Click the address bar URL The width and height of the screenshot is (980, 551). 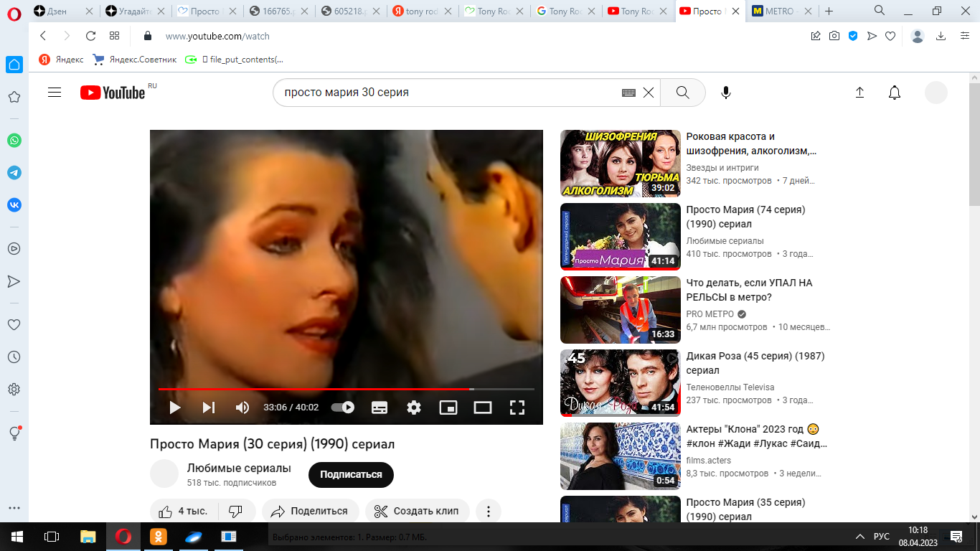(x=217, y=36)
